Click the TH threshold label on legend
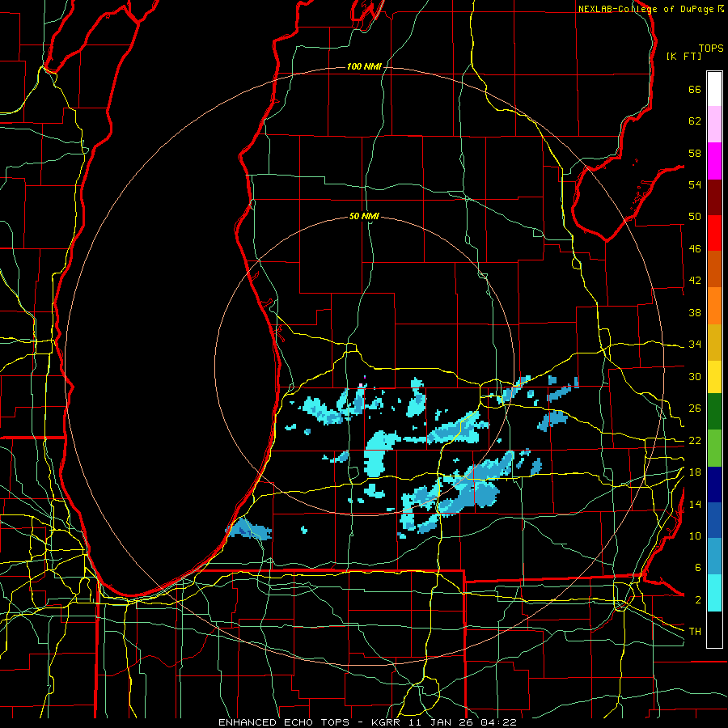Screen dimensions: 728x728 695,632
